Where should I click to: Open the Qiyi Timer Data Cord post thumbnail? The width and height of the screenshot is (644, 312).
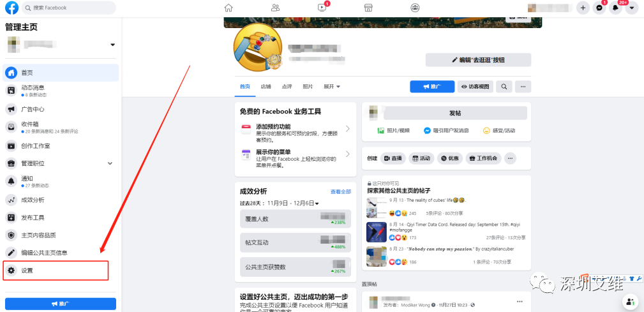[x=376, y=232]
